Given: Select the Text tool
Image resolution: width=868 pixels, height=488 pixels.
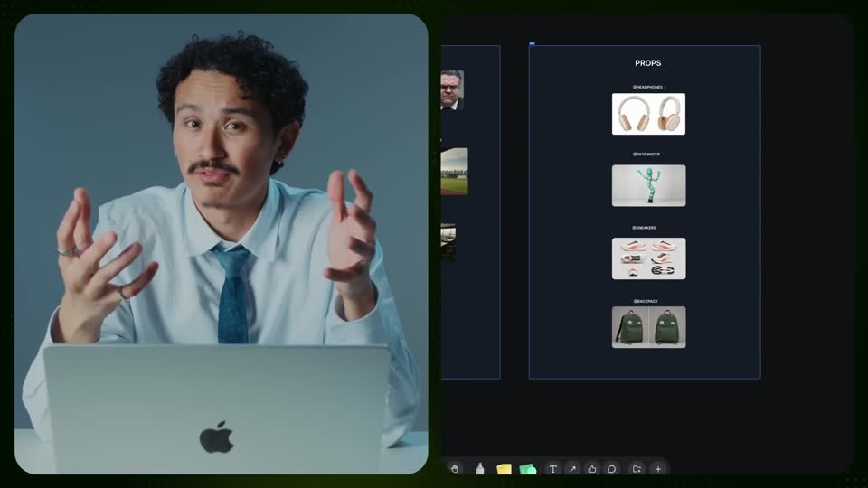Looking at the screenshot, I should 553,469.
